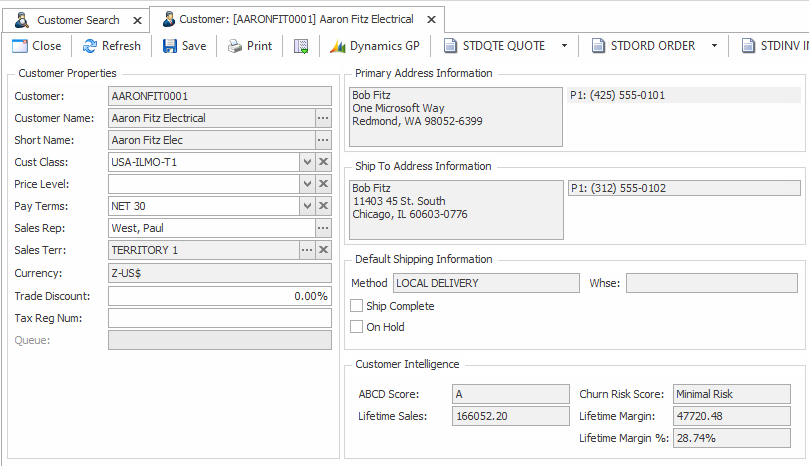Viewport: 809px width, 466px height.
Task: Click the Close toolbar icon
Action: point(36,46)
